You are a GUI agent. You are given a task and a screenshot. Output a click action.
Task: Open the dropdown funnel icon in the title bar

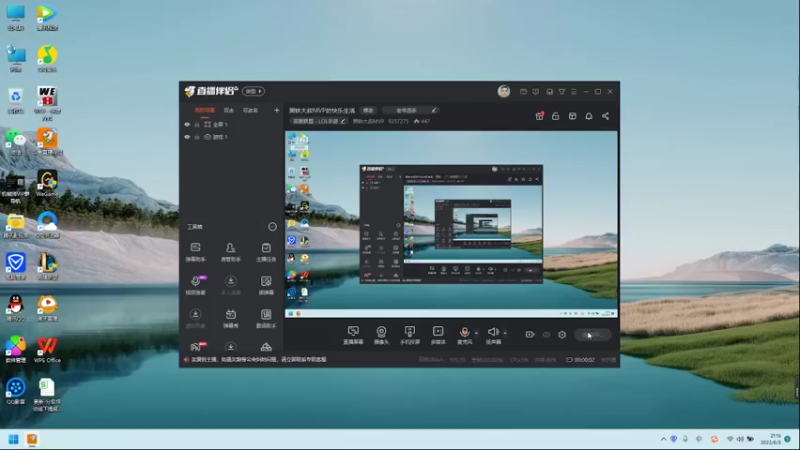pyautogui.click(x=562, y=92)
